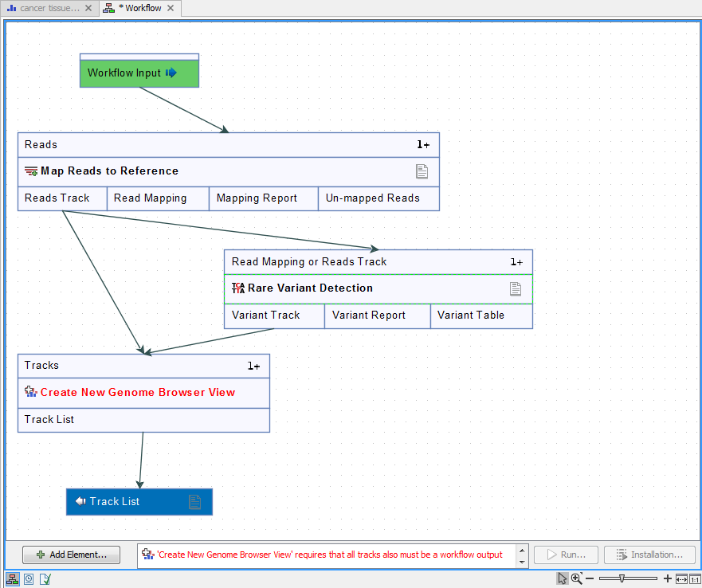Click the 1:1 actual size zoom icon

(x=696, y=578)
